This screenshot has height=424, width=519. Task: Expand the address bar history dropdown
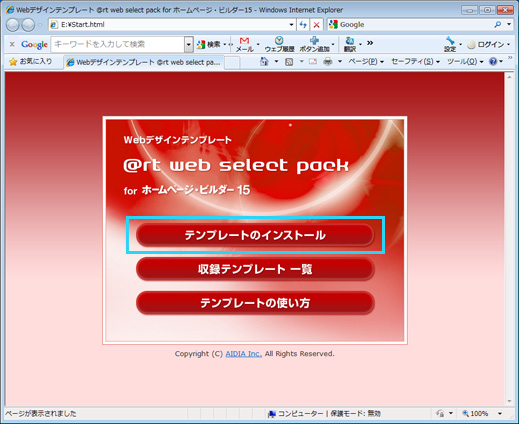(x=291, y=25)
